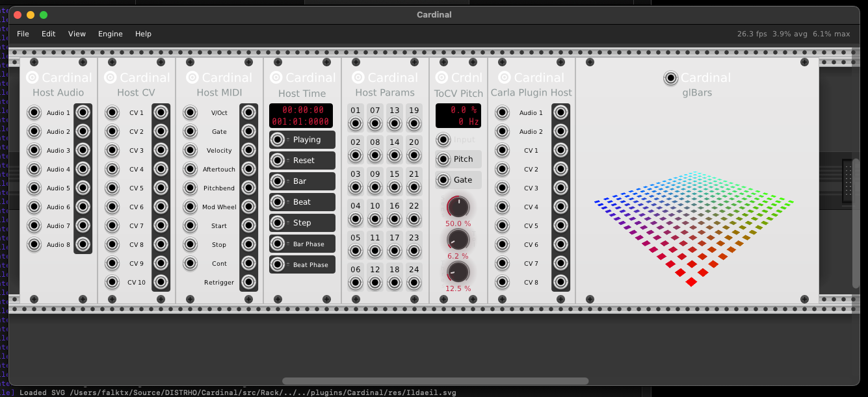Click the Step jack in Host Time
Image resolution: width=868 pixels, height=397 pixels.
pyautogui.click(x=278, y=222)
